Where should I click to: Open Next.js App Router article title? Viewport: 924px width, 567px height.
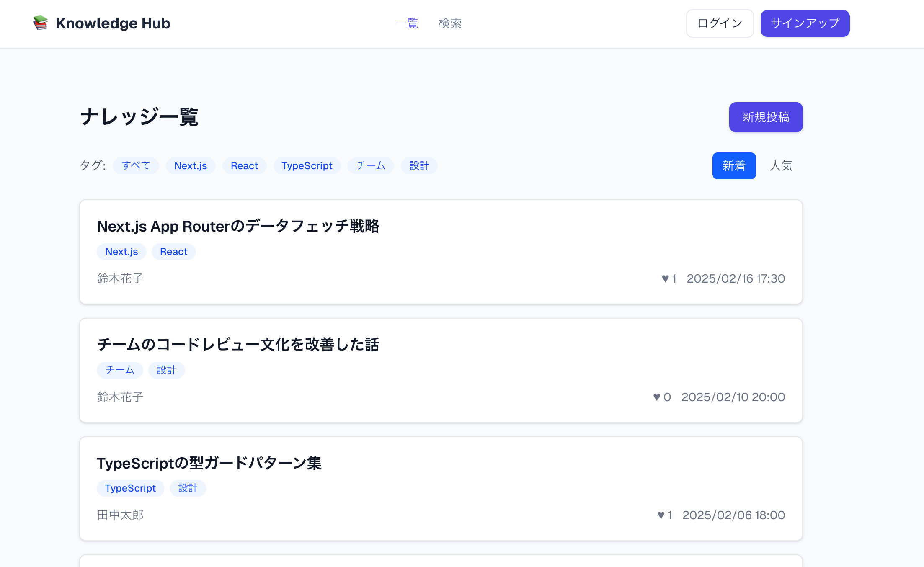pyautogui.click(x=238, y=226)
